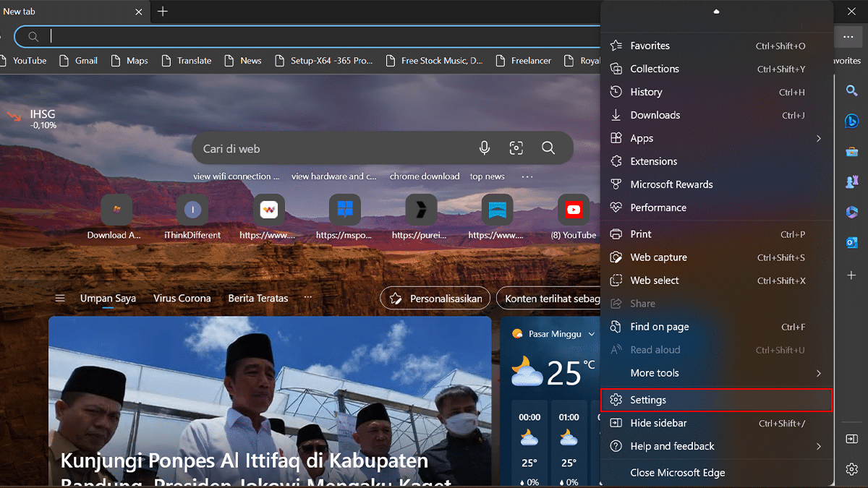Click the microphone voice search icon
This screenshot has width=868, height=488.
point(485,148)
